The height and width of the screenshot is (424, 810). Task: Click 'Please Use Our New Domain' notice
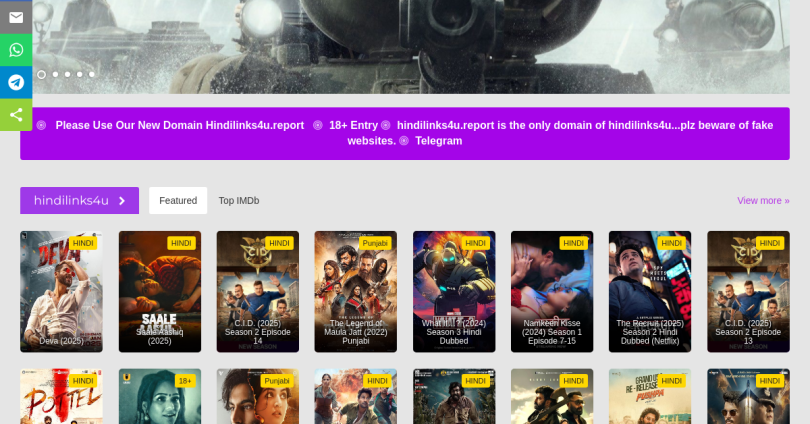[180, 125]
